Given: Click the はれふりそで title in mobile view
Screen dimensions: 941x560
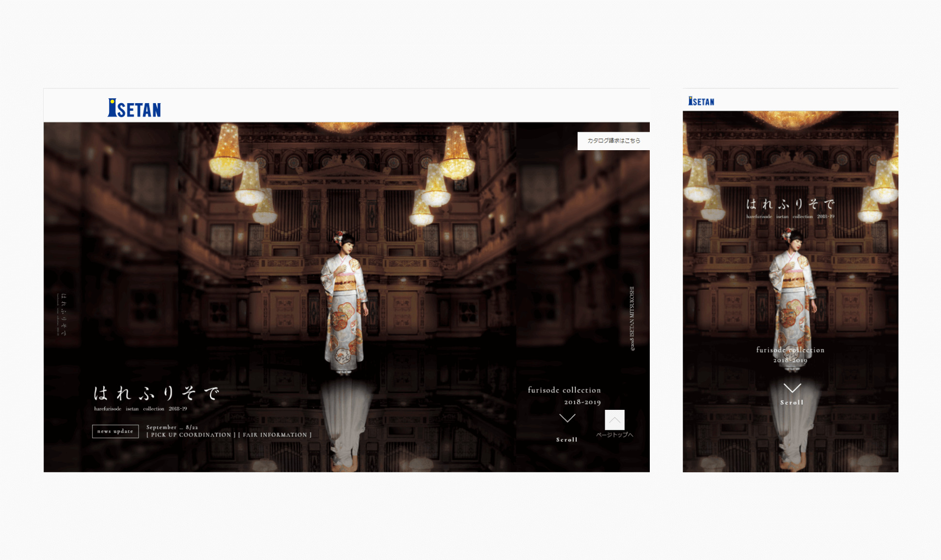Looking at the screenshot, I should [x=790, y=204].
